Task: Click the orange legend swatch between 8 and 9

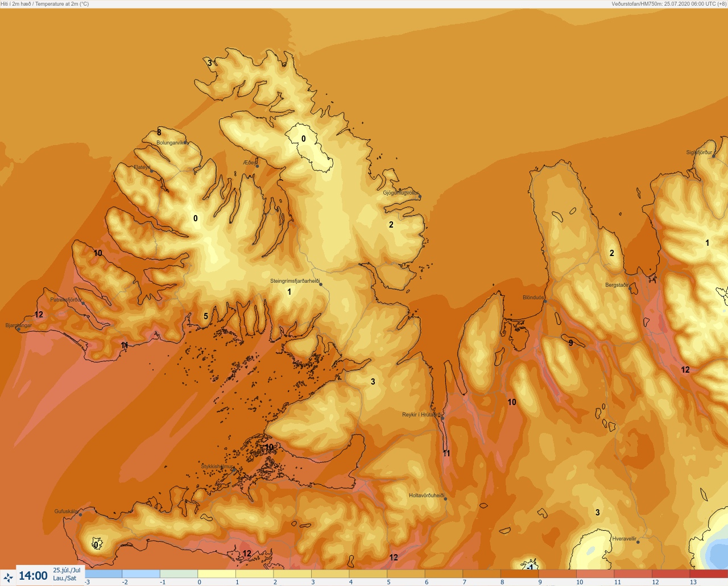Action: tap(519, 574)
